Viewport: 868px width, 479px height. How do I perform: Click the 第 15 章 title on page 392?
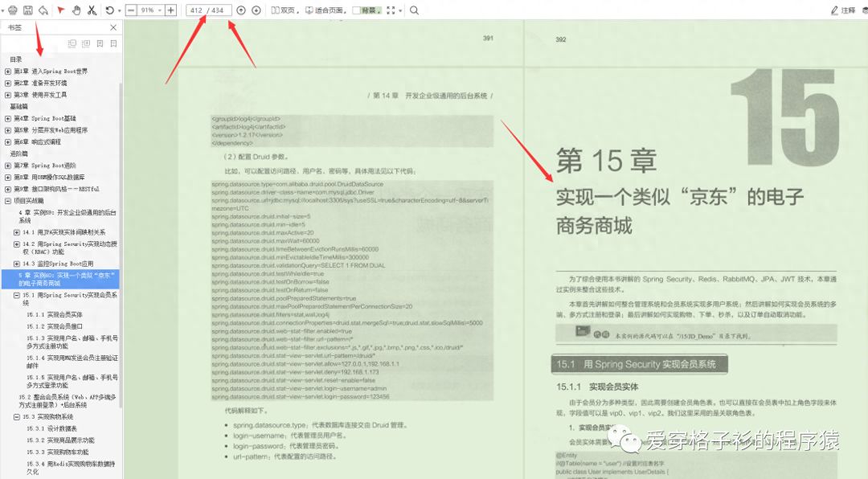(606, 161)
